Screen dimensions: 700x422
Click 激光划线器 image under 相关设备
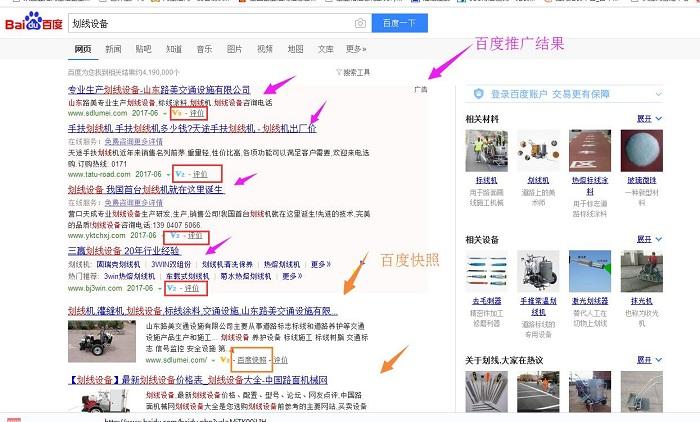(x=590, y=272)
